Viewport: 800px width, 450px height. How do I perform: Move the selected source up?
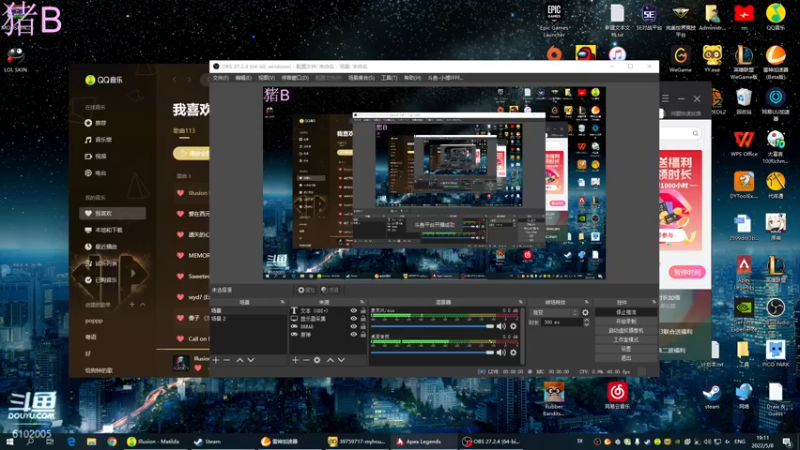[330, 360]
